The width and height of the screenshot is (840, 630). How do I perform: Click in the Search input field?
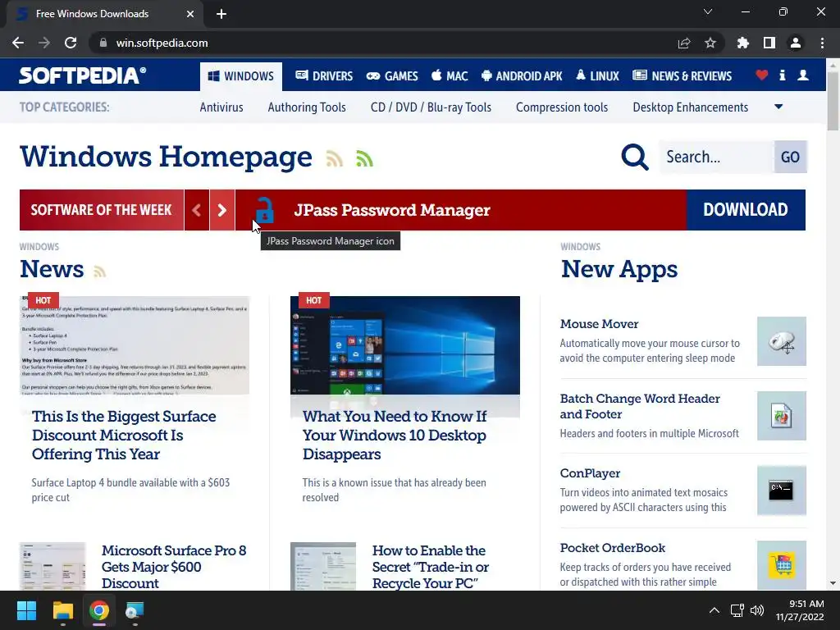point(717,157)
